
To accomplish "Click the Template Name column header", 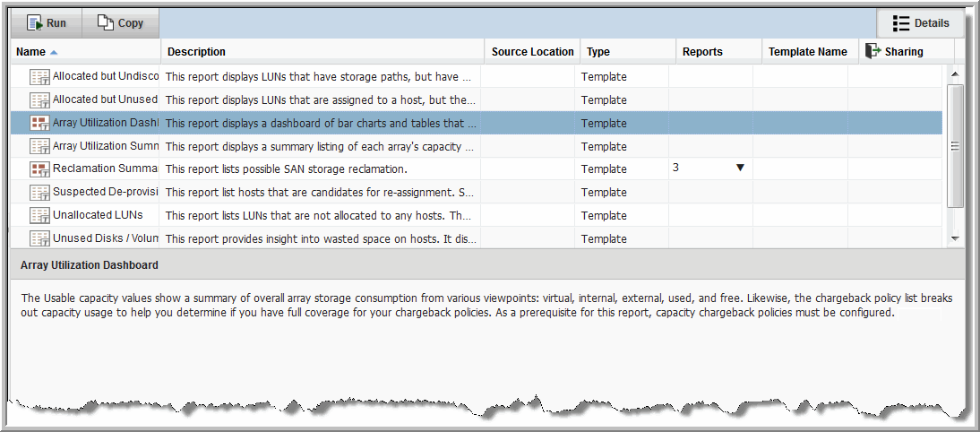I will [x=807, y=52].
